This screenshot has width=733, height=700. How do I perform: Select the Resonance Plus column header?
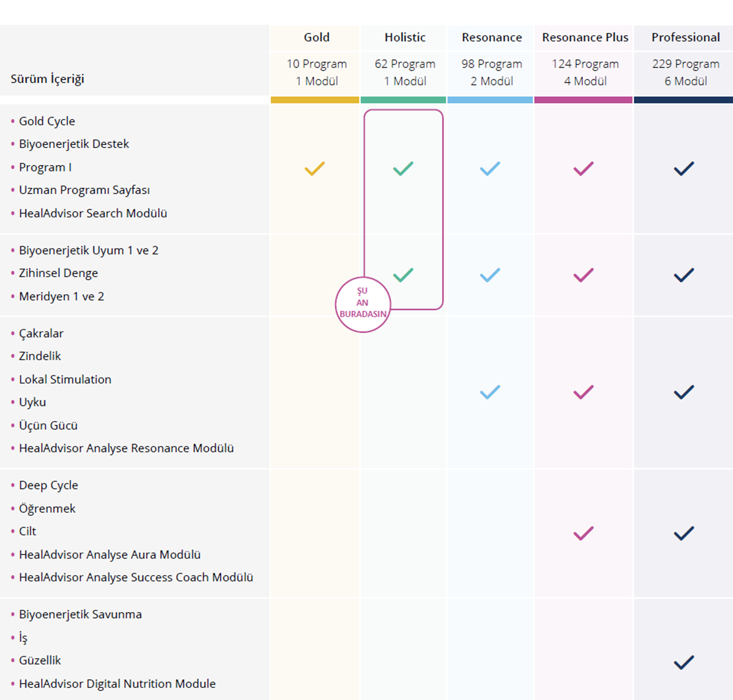coord(585,37)
